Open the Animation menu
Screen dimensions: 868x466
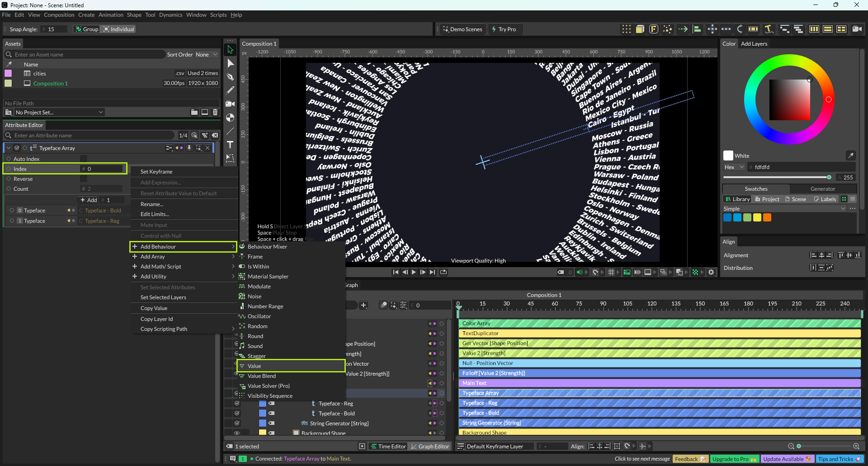[x=111, y=15]
